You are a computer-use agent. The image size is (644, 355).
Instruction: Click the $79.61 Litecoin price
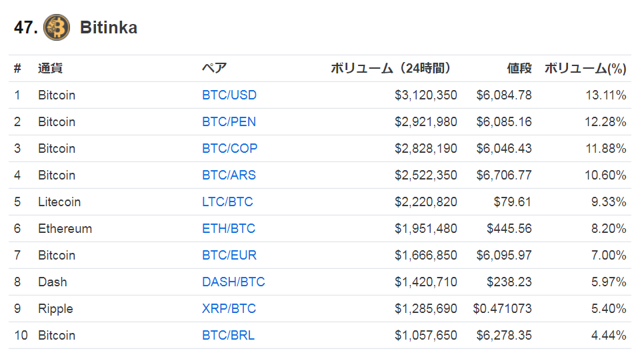point(513,202)
